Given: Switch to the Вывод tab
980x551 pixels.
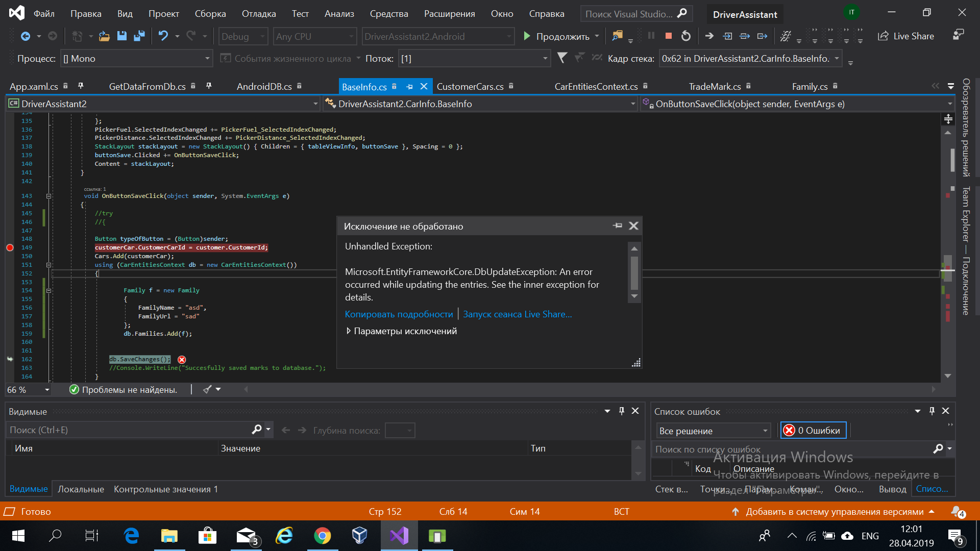Looking at the screenshot, I should tap(892, 489).
